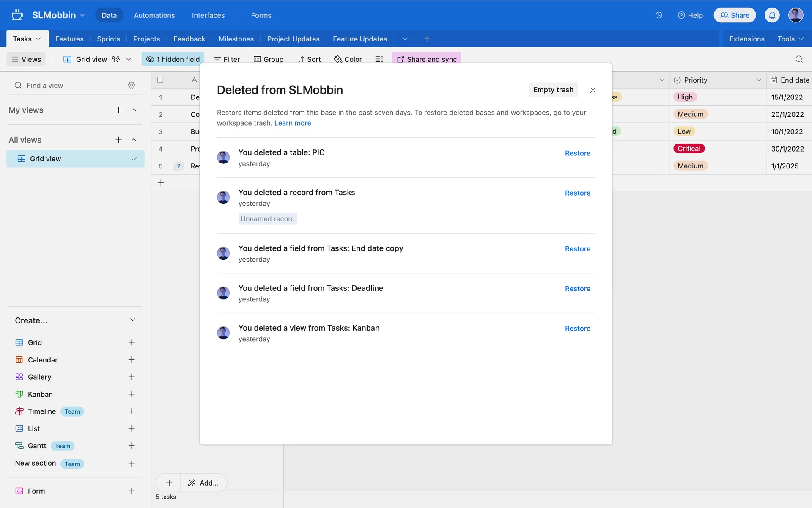
Task: Click the notifications bell icon
Action: point(772,15)
